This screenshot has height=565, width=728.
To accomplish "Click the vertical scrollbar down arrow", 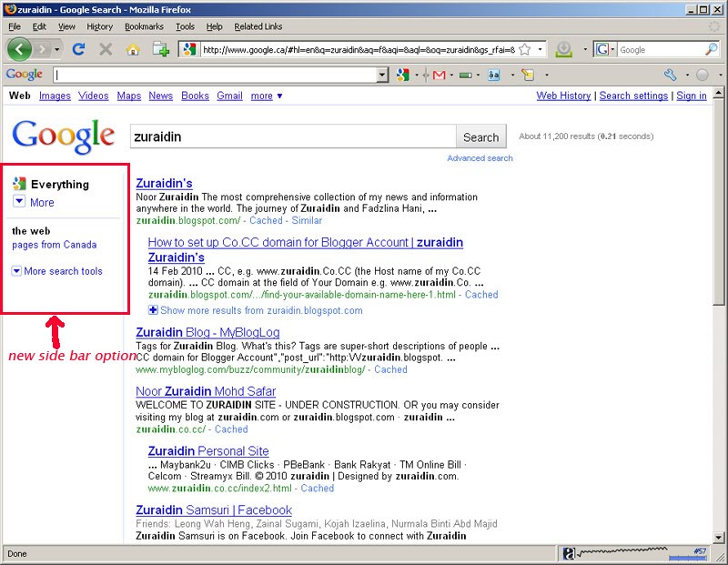I will click(x=718, y=537).
